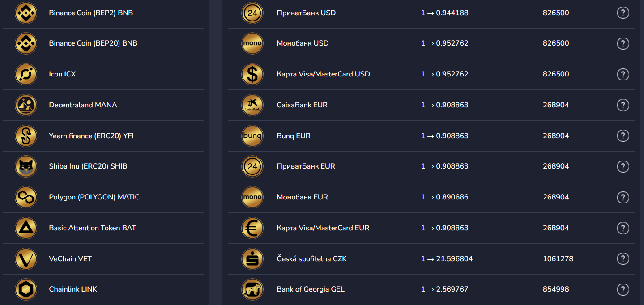The image size is (644, 305).
Task: Choose Карта Visa/MasterCard EUR option
Action: click(431, 228)
